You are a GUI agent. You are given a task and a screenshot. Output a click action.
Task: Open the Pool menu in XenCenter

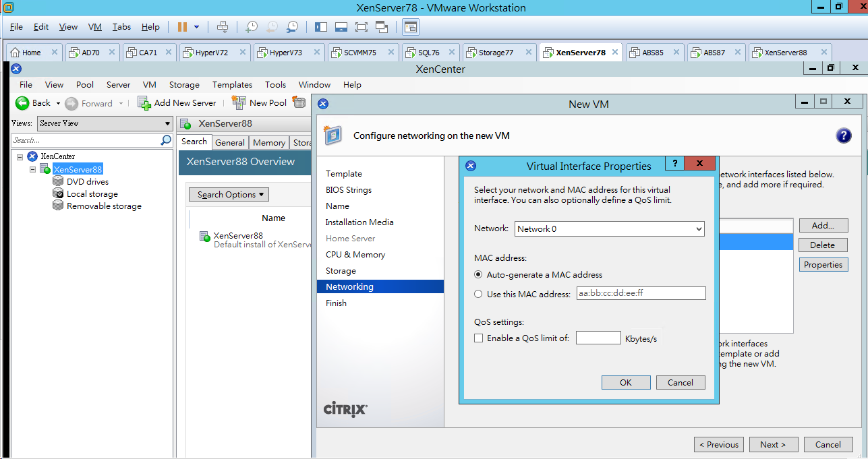click(x=85, y=85)
